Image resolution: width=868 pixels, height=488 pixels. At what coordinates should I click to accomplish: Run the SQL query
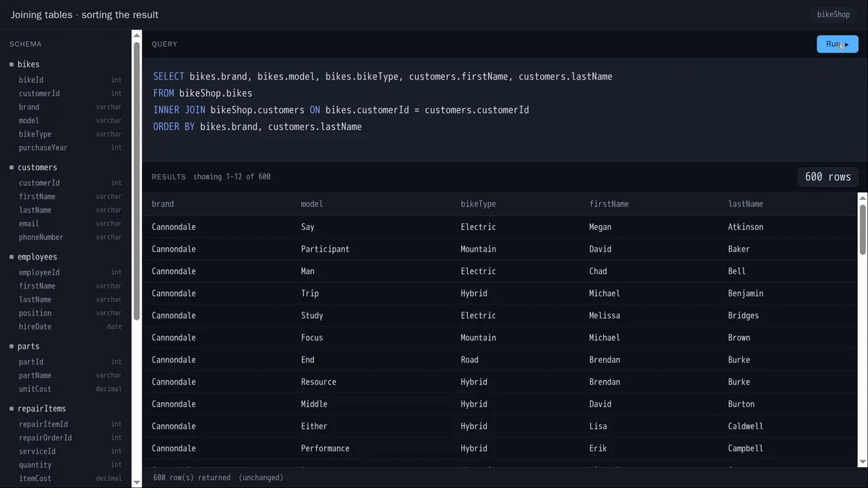[838, 44]
